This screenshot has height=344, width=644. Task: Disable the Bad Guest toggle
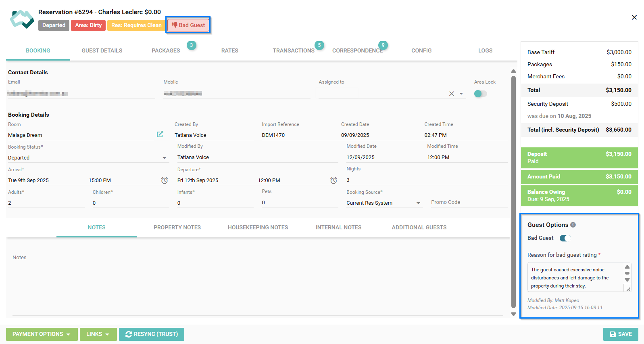(565, 238)
